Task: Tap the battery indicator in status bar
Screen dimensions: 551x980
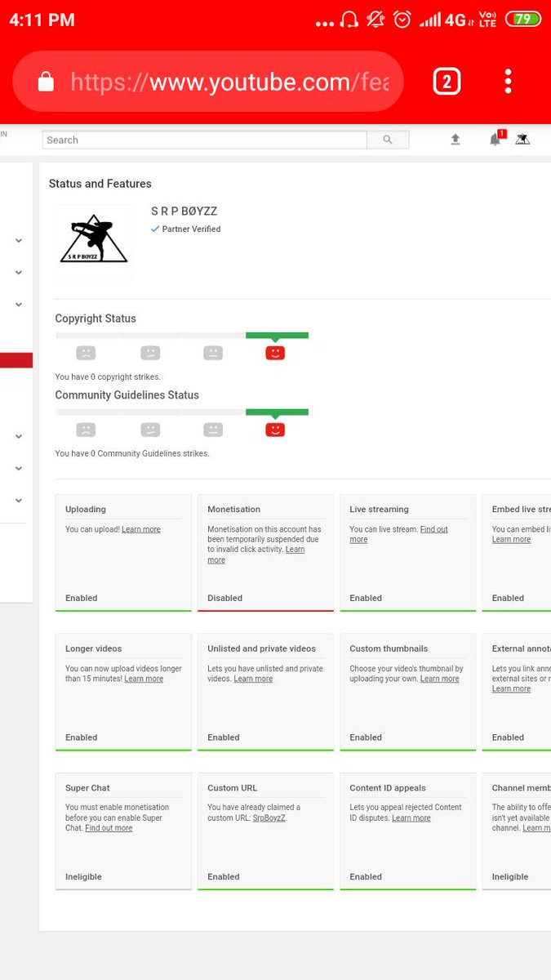Action: pyautogui.click(x=523, y=19)
